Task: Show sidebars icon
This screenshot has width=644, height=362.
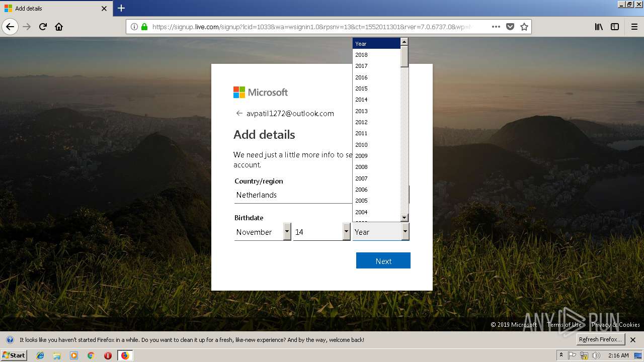Action: pyautogui.click(x=615, y=27)
